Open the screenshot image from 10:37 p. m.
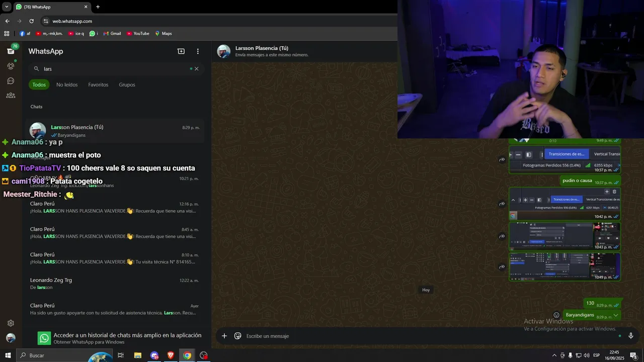This screenshot has width=644, height=362. click(x=565, y=160)
